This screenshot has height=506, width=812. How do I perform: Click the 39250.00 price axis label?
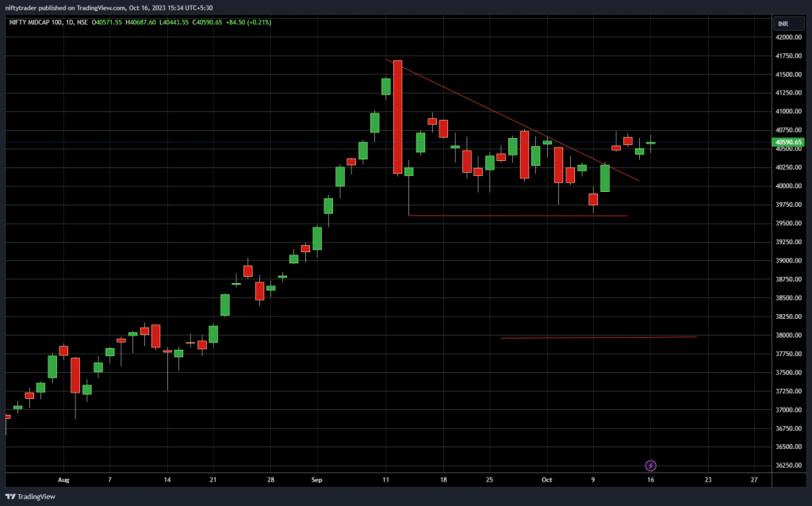click(x=788, y=242)
